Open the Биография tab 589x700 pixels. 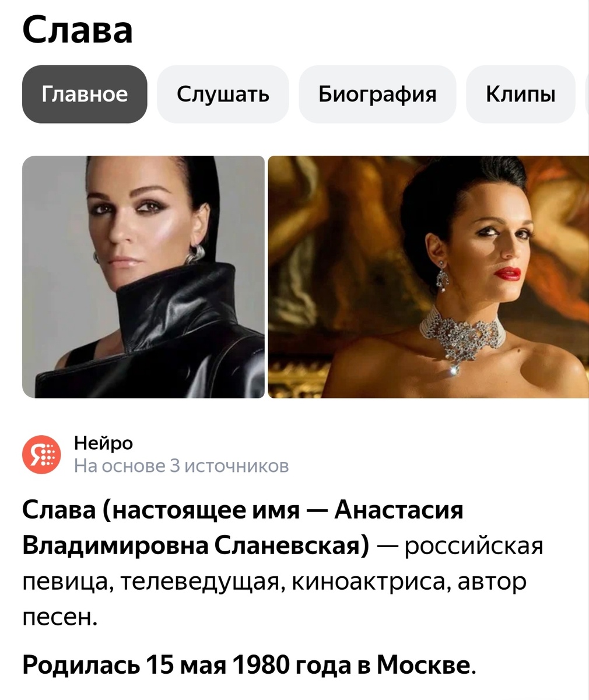[377, 94]
